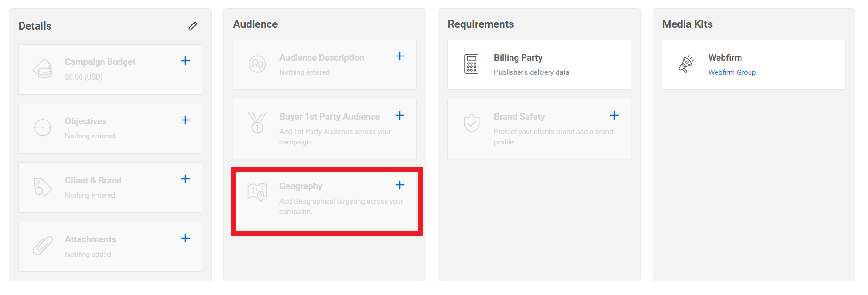Click the Brand Safety shield icon
The height and width of the screenshot is (295, 868).
(x=471, y=123)
